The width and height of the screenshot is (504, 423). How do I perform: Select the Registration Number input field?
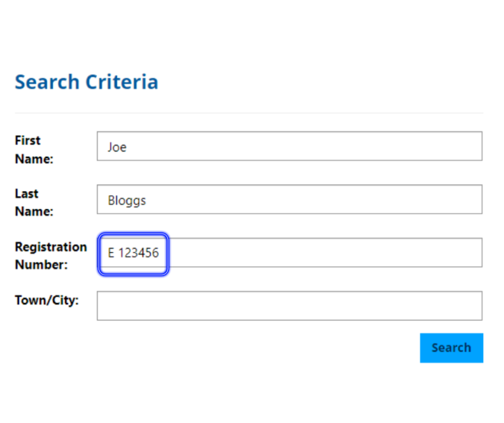289,252
